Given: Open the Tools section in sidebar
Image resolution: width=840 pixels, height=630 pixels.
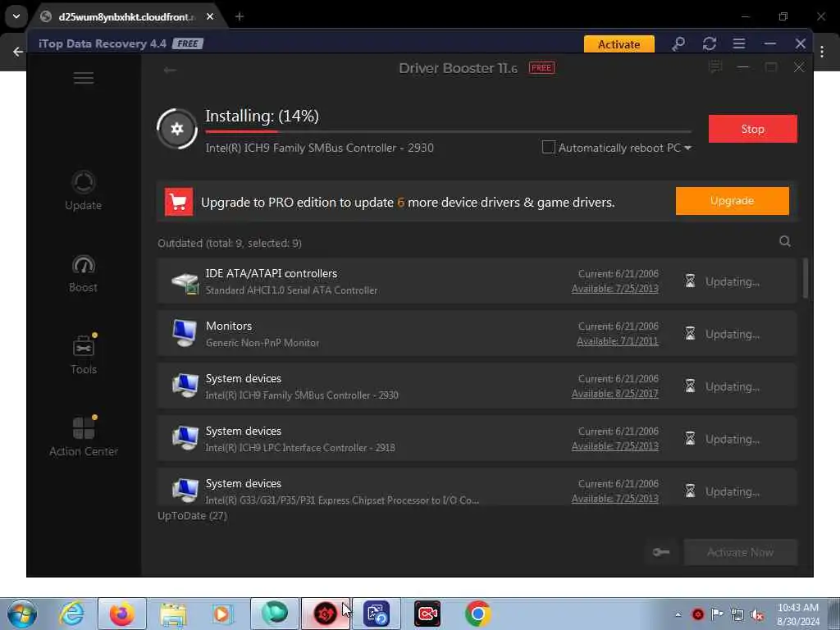Looking at the screenshot, I should 84,354.
